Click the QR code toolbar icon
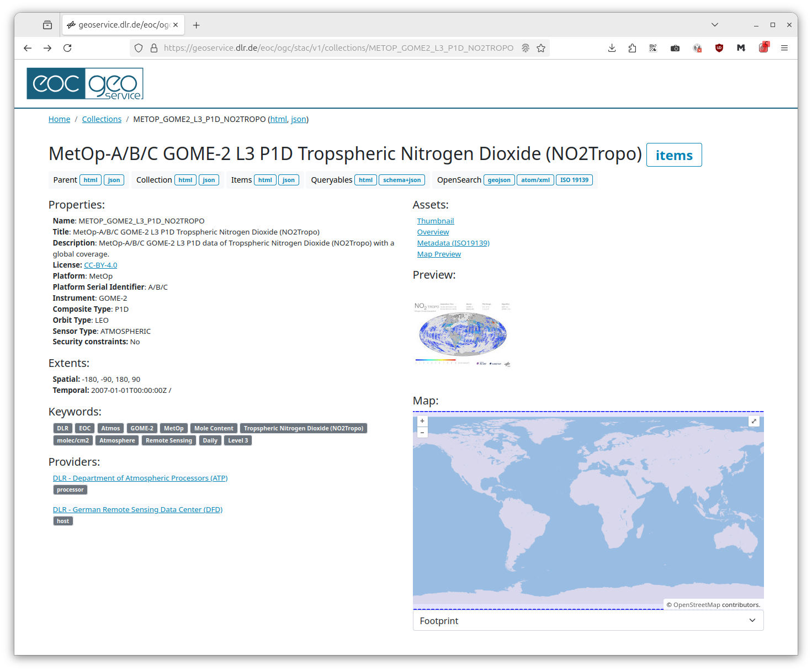This screenshot has width=812, height=671. [653, 48]
